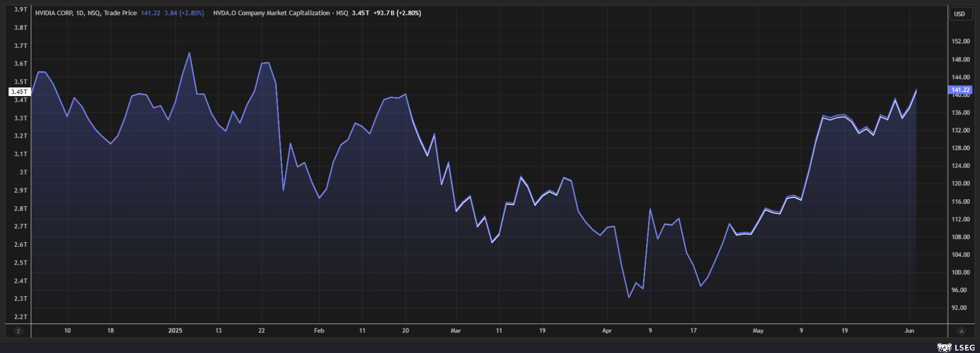Select the NVIDIA CORP trade price legend
This screenshot has width=980, height=353.
click(x=119, y=13)
